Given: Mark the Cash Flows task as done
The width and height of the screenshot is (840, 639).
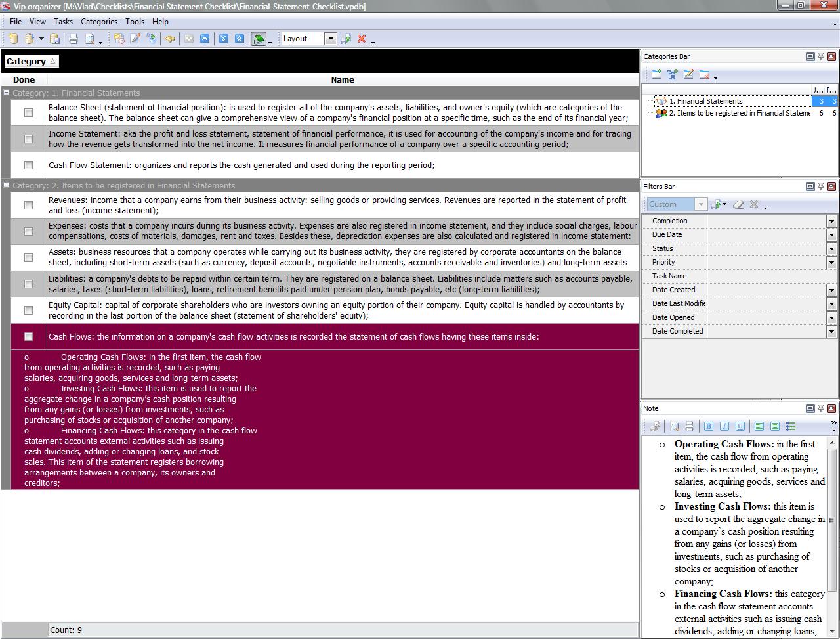Looking at the screenshot, I should [x=28, y=337].
